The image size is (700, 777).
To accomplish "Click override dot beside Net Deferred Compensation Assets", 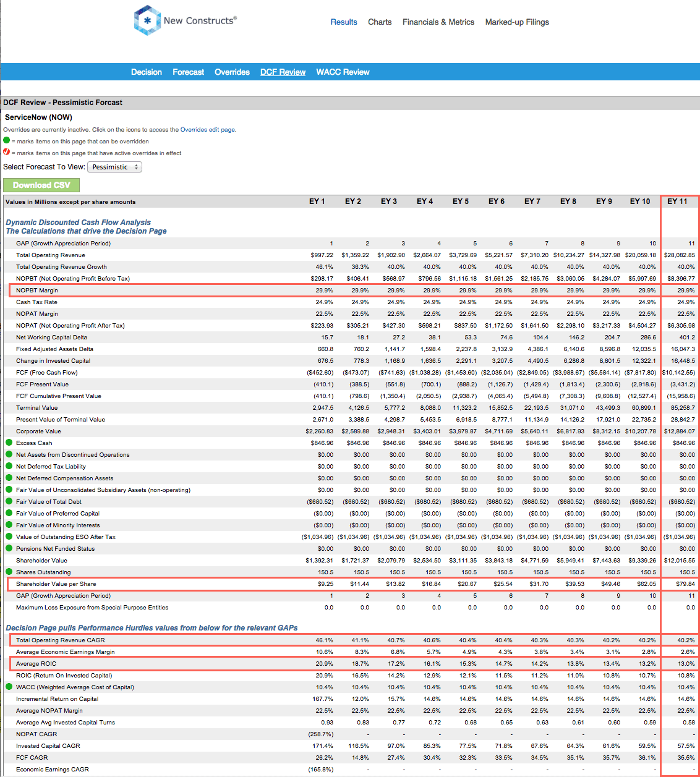I will click(9, 478).
